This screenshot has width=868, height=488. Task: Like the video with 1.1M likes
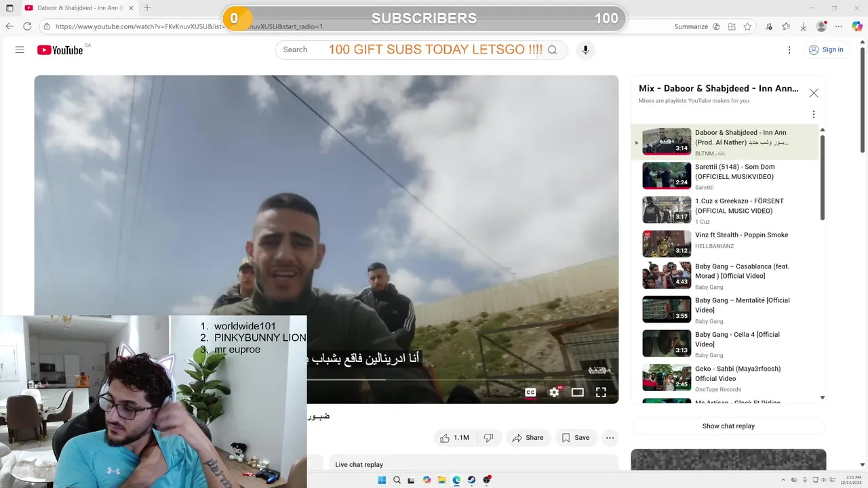click(x=454, y=438)
